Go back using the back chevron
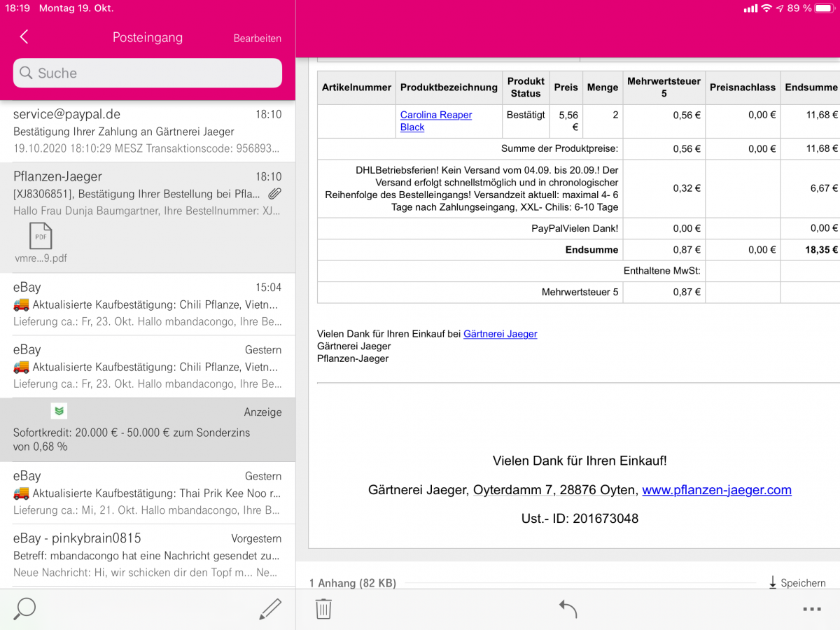 tap(24, 37)
